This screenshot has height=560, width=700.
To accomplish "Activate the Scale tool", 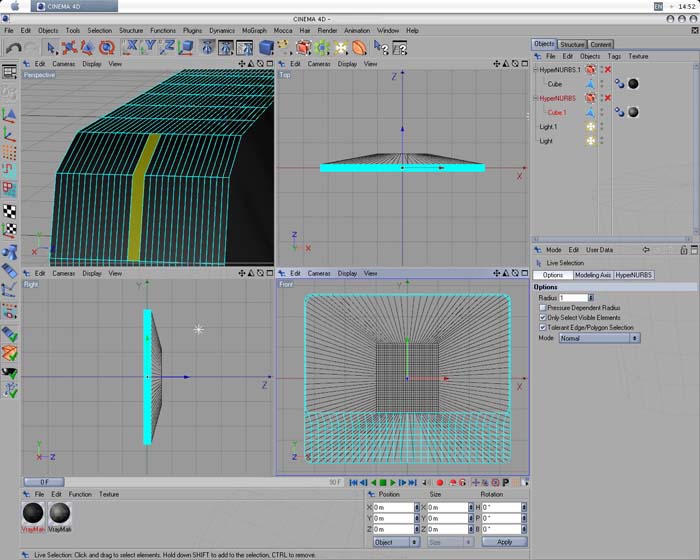I will (x=88, y=48).
